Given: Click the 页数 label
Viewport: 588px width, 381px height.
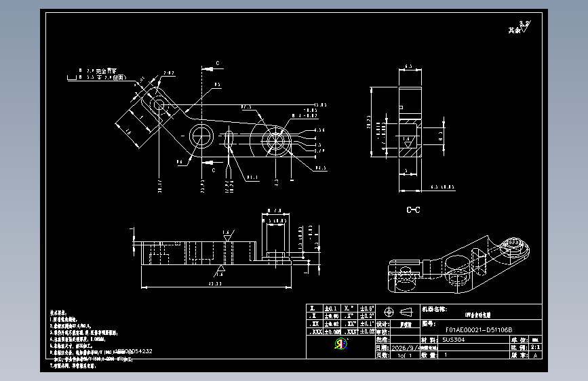Looking at the screenshot, I should (x=383, y=355).
